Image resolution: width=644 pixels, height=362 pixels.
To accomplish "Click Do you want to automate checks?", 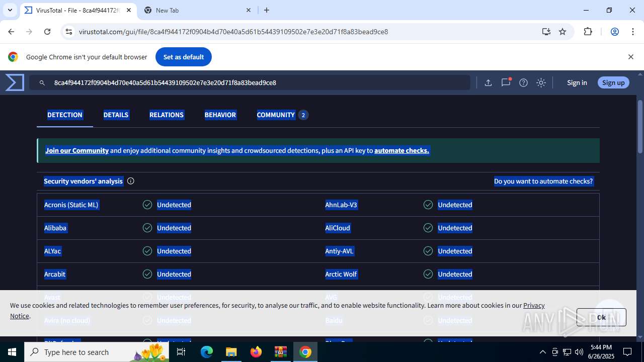I will (543, 181).
